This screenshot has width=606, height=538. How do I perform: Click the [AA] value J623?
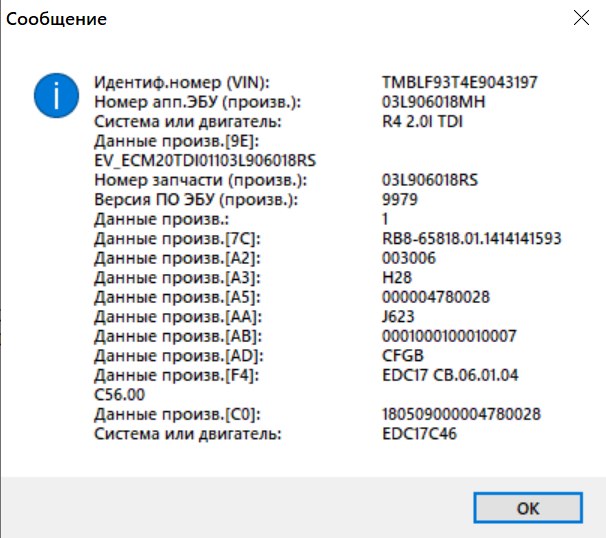pos(399,317)
